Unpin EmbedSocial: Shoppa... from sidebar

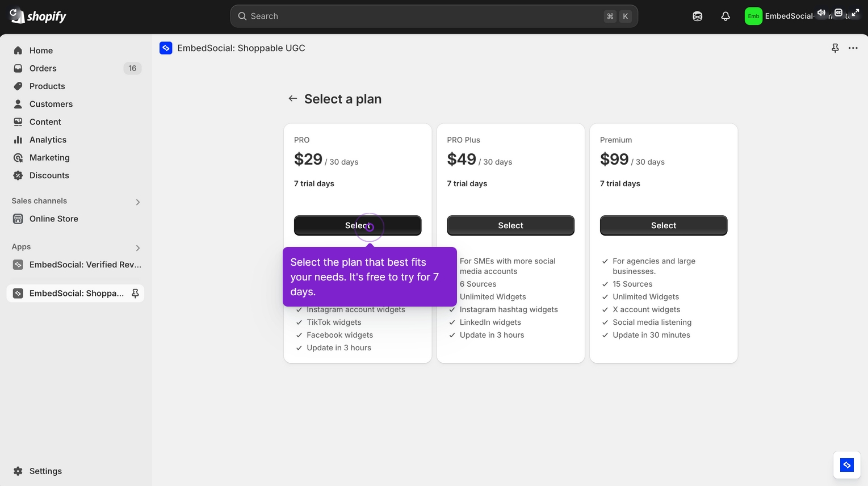pyautogui.click(x=135, y=293)
